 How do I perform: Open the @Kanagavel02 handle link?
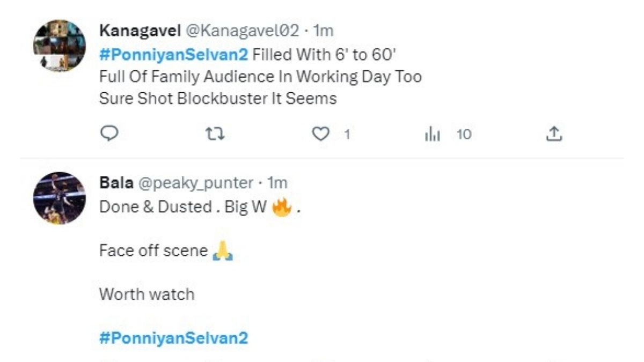242,31
